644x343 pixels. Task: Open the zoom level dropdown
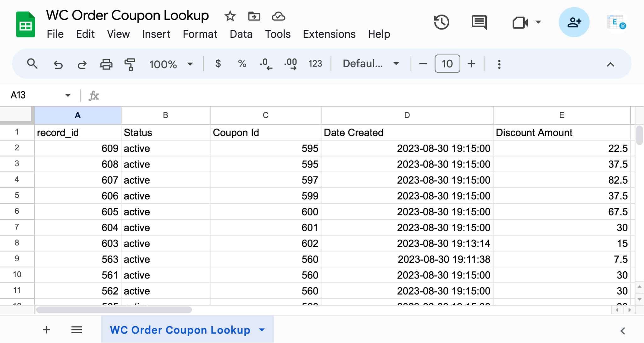pos(190,64)
